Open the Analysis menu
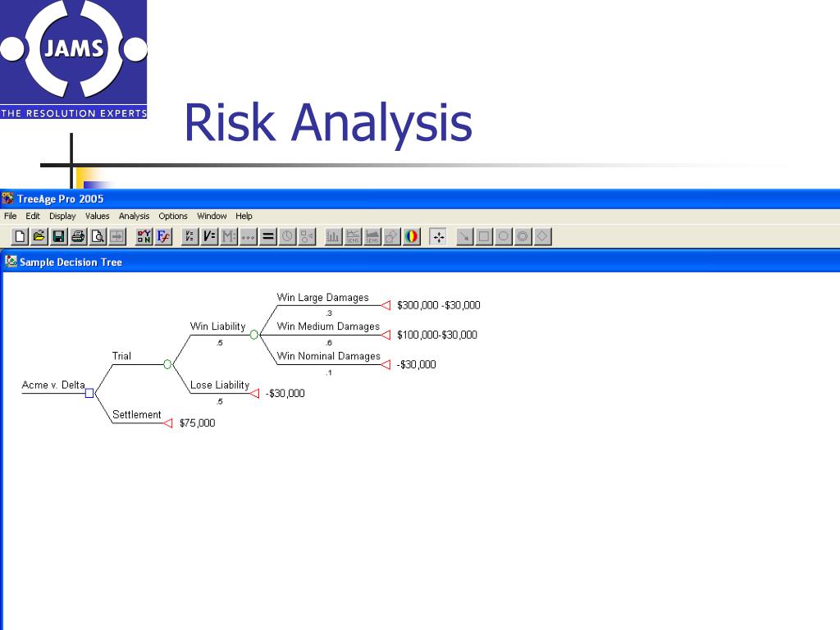This screenshot has width=840, height=630. [x=134, y=216]
